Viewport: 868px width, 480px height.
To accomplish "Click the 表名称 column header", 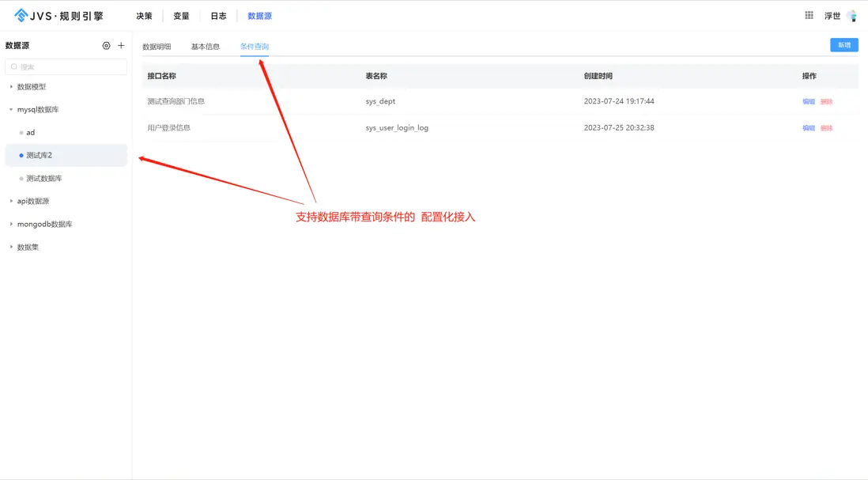I will 376,76.
